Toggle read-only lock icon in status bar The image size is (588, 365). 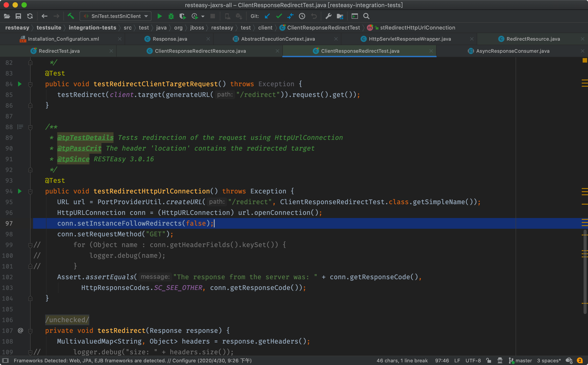489,360
